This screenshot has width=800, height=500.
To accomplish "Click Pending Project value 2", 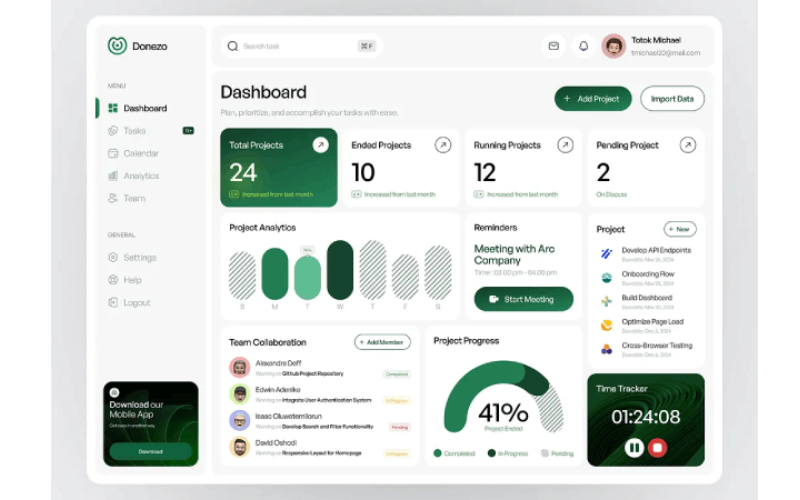I will [x=603, y=172].
